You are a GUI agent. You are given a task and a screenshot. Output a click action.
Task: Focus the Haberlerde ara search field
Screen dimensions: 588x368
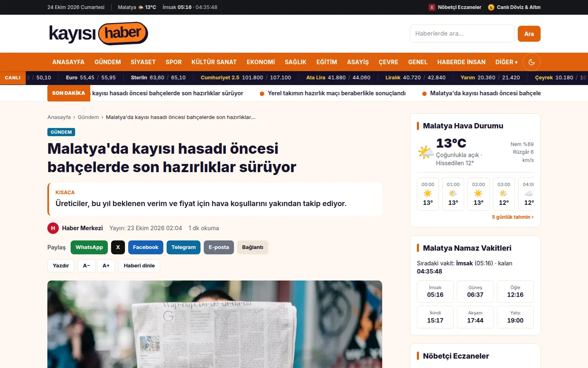pyautogui.click(x=462, y=34)
